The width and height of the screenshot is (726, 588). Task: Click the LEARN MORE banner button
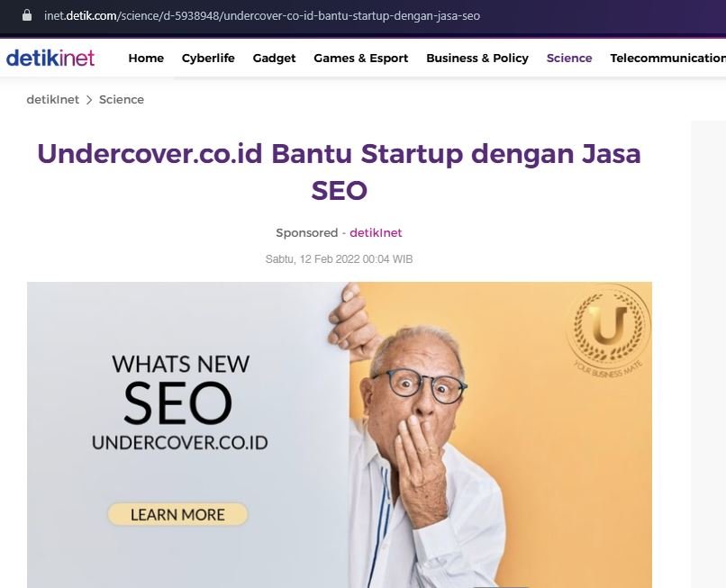click(x=177, y=514)
